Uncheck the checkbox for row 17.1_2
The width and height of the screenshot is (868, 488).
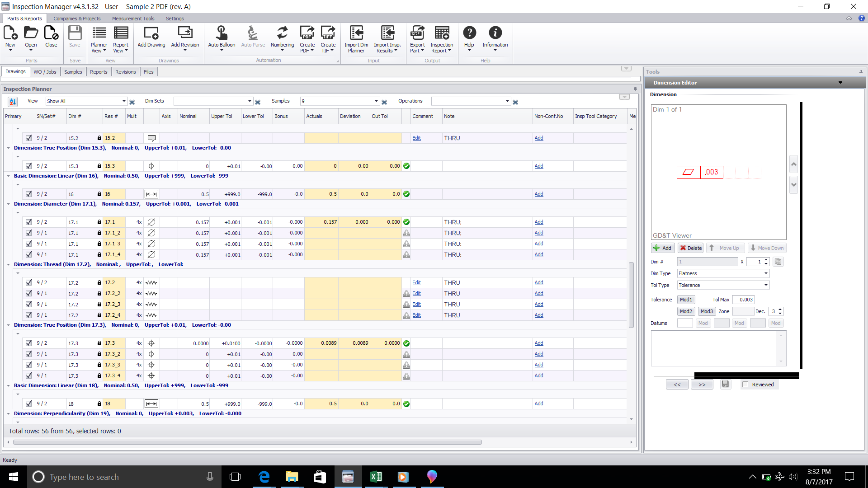click(x=29, y=233)
